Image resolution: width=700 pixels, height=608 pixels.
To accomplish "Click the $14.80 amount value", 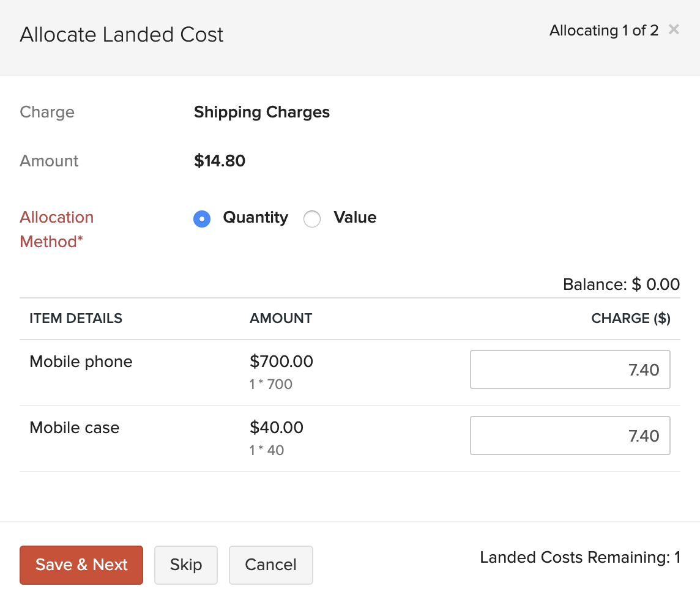I will click(x=220, y=161).
